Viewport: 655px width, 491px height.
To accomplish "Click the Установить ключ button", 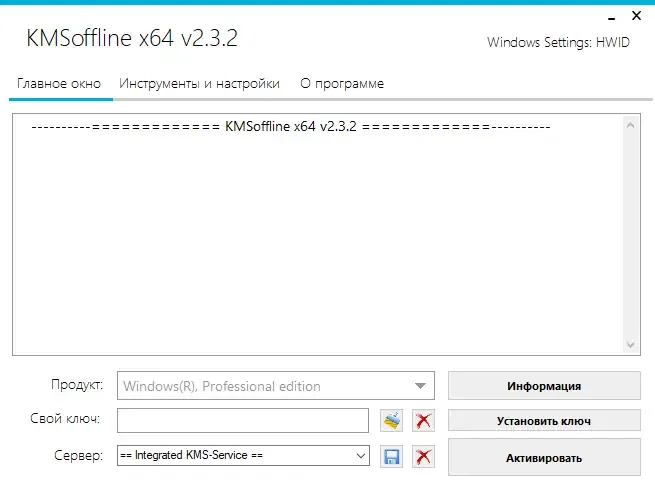I will point(544,420).
